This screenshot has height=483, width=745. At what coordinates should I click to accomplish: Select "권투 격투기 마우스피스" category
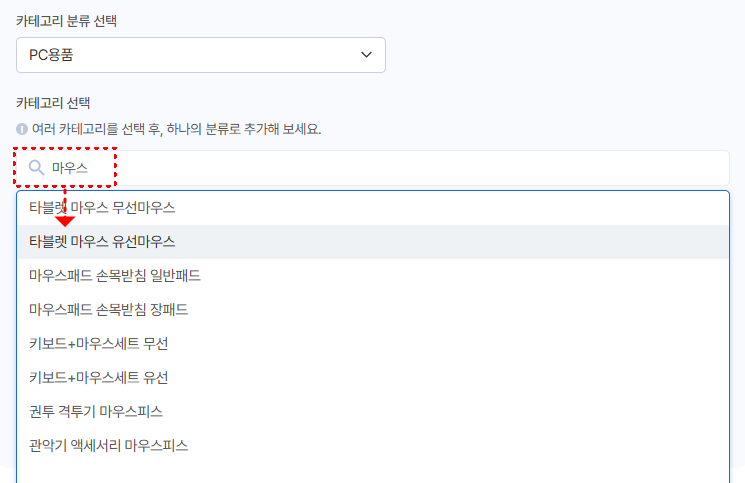coord(96,412)
